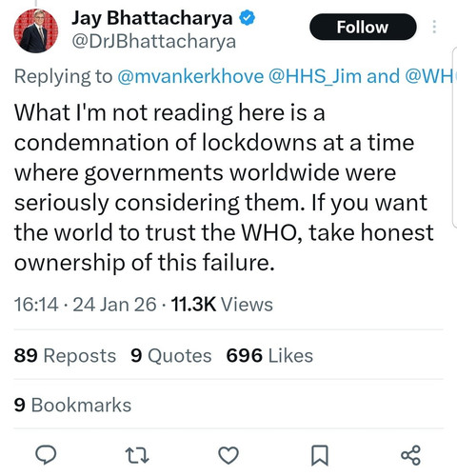The height and width of the screenshot is (476, 457).
Task: Click the reply speech bubble icon
Action: (46, 455)
